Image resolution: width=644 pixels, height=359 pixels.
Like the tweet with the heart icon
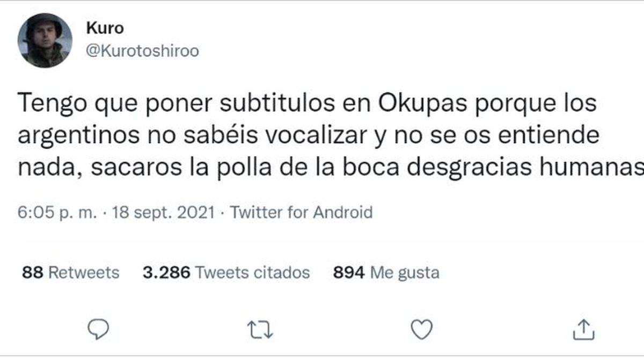(x=421, y=328)
